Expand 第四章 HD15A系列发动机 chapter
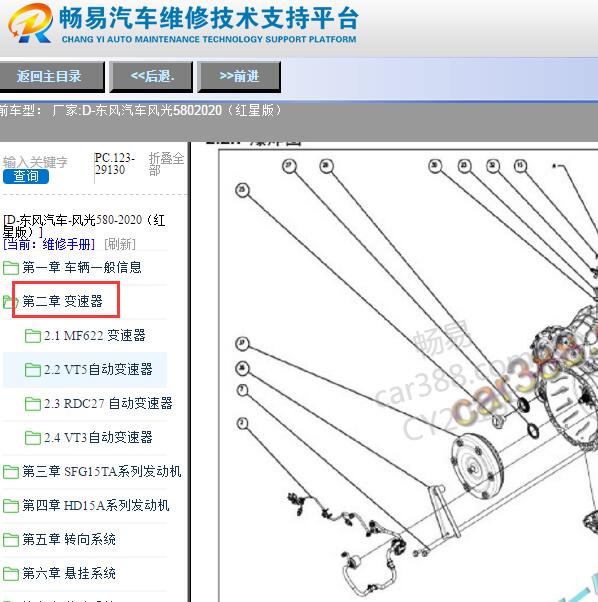Screen dimensions: 598x602 [x=96, y=505]
